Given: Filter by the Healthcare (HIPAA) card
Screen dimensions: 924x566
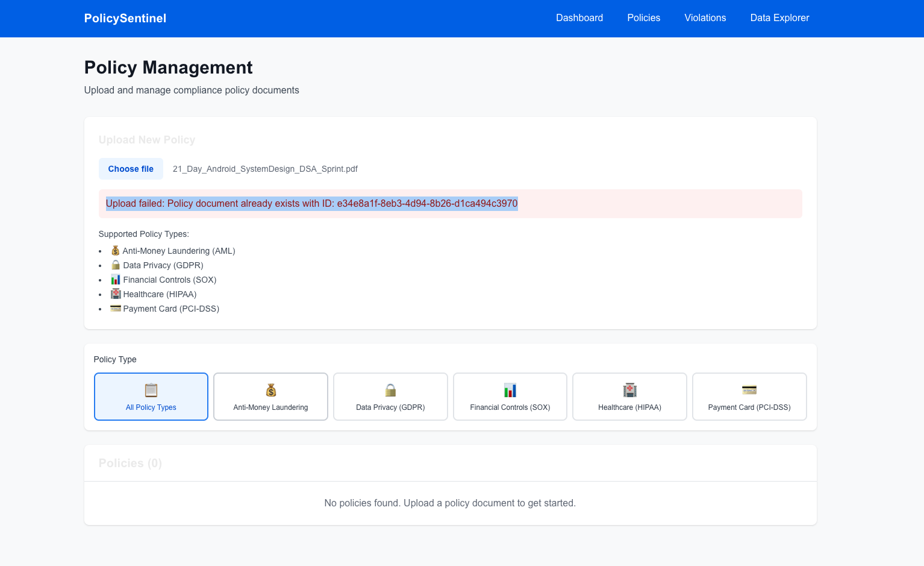Looking at the screenshot, I should point(629,397).
